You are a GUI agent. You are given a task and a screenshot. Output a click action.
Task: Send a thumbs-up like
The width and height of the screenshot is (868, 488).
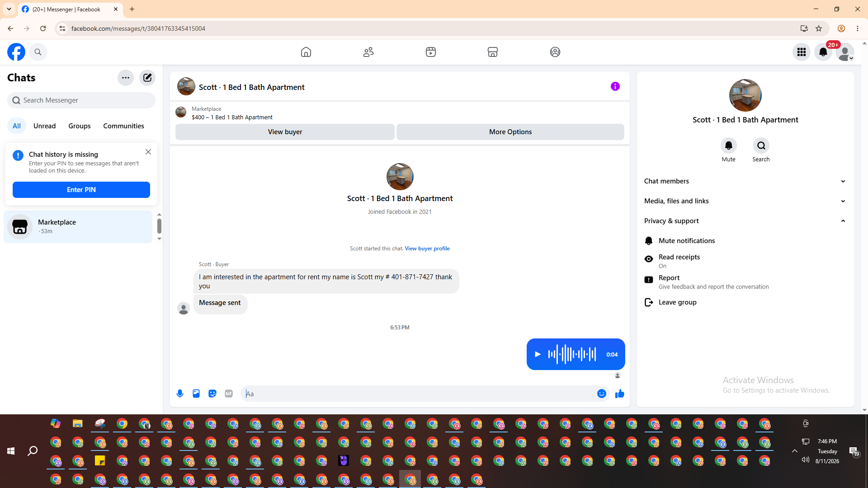pyautogui.click(x=620, y=394)
